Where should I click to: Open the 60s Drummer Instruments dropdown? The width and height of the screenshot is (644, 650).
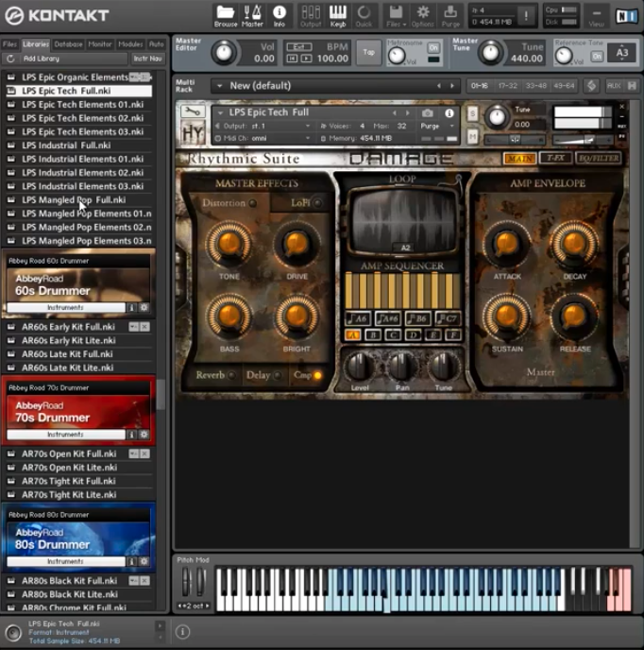(65, 307)
